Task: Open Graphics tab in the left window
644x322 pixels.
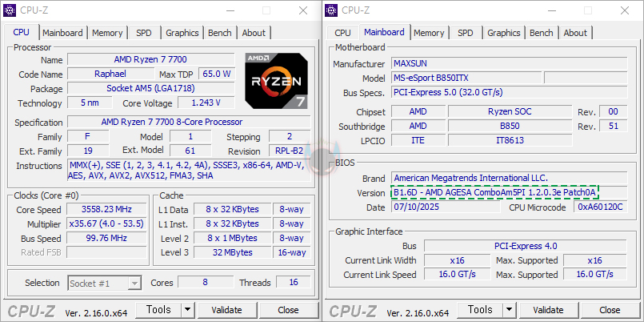Action: pyautogui.click(x=182, y=33)
